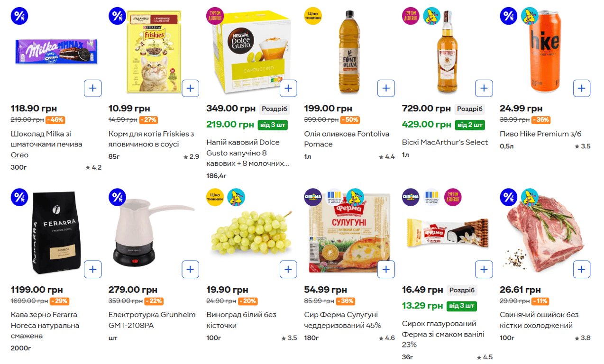This screenshot has height=364, width=604.
Task: Add Ferma glazed curd bar to cart
Action: point(484,269)
